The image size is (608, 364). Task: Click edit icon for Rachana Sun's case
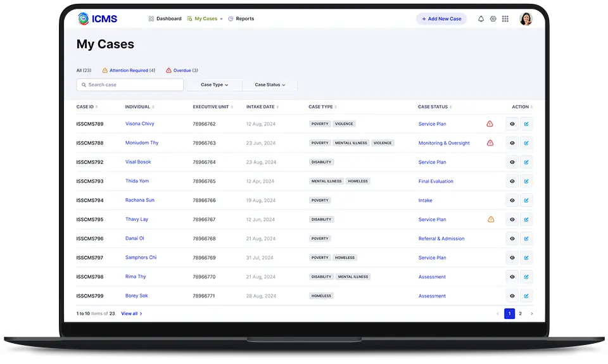pos(526,201)
